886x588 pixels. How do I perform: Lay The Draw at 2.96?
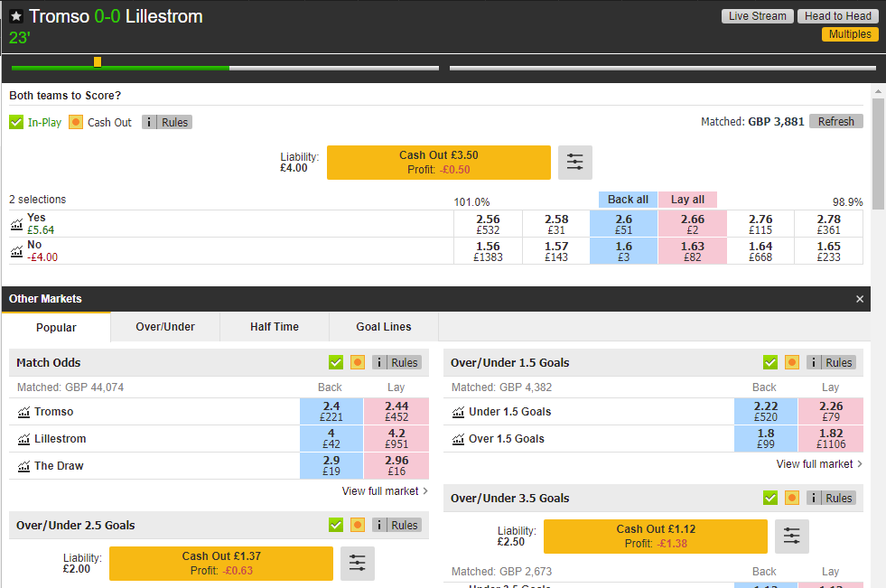point(396,465)
